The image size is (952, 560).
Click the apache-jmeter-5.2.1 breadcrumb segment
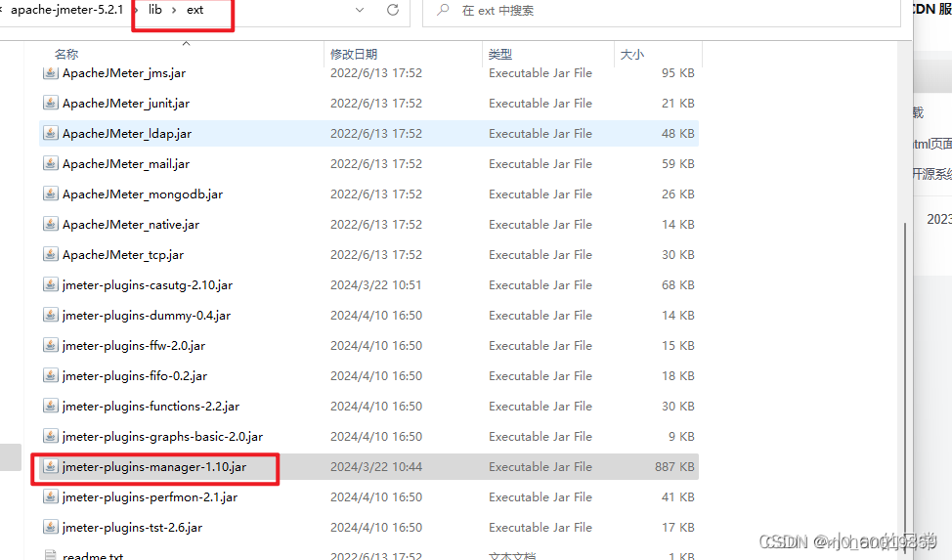click(66, 10)
